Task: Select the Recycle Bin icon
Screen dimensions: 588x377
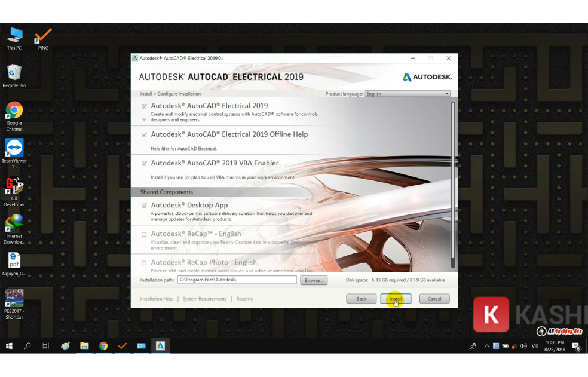Action: point(14,76)
